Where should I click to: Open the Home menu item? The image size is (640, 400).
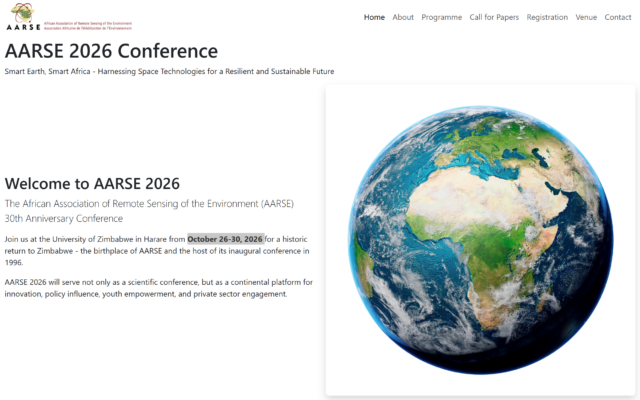374,17
